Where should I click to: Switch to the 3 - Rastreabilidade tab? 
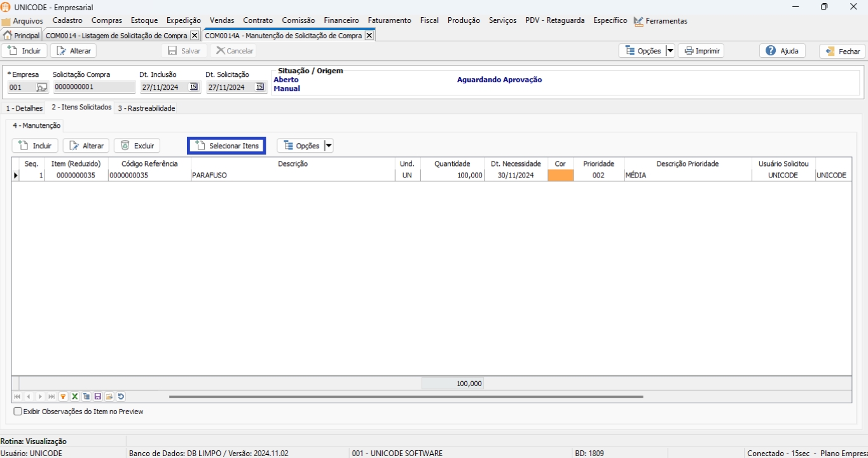pyautogui.click(x=146, y=108)
